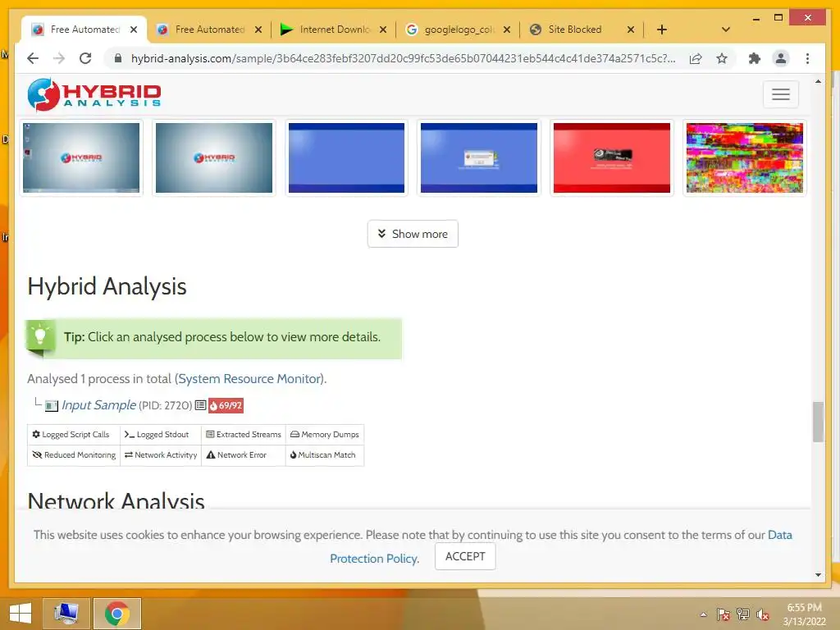
Task: Open the Input Sample process link
Action: (x=99, y=405)
